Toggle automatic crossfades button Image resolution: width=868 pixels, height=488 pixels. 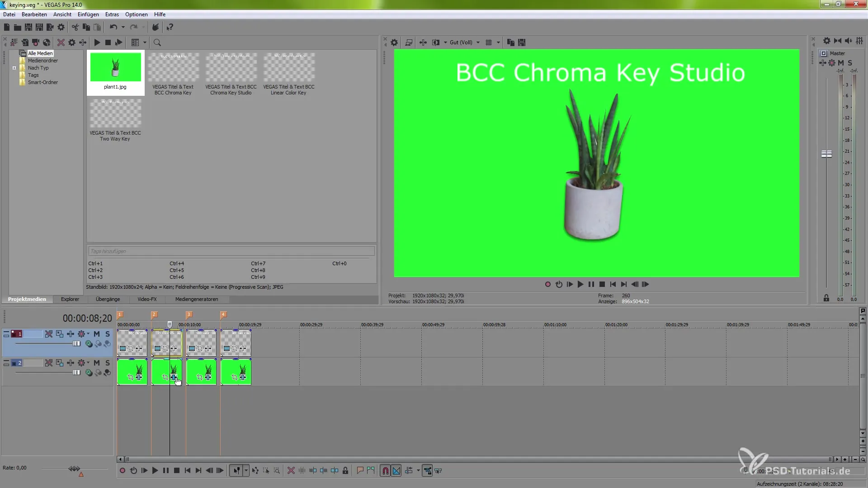coord(396,471)
